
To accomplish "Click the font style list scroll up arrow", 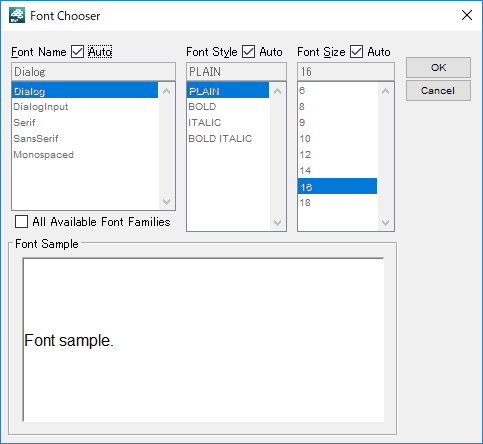I will [x=277, y=91].
